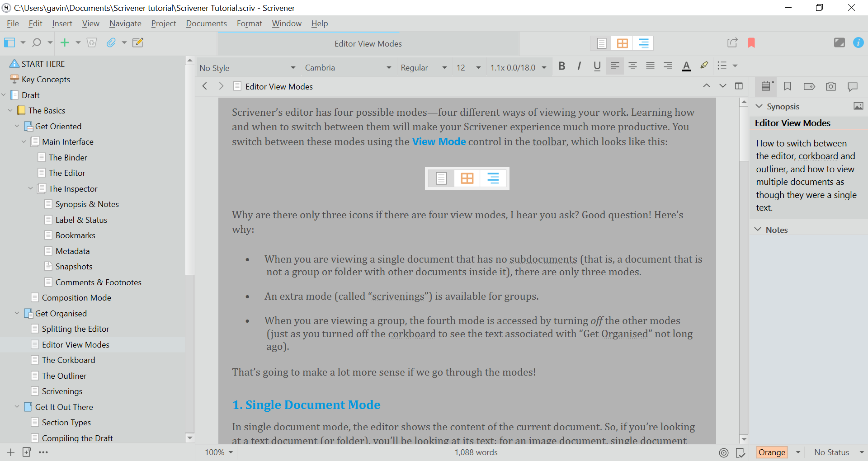The height and width of the screenshot is (461, 868).
Task: Click the Trash icon in toolbar
Action: tap(92, 42)
